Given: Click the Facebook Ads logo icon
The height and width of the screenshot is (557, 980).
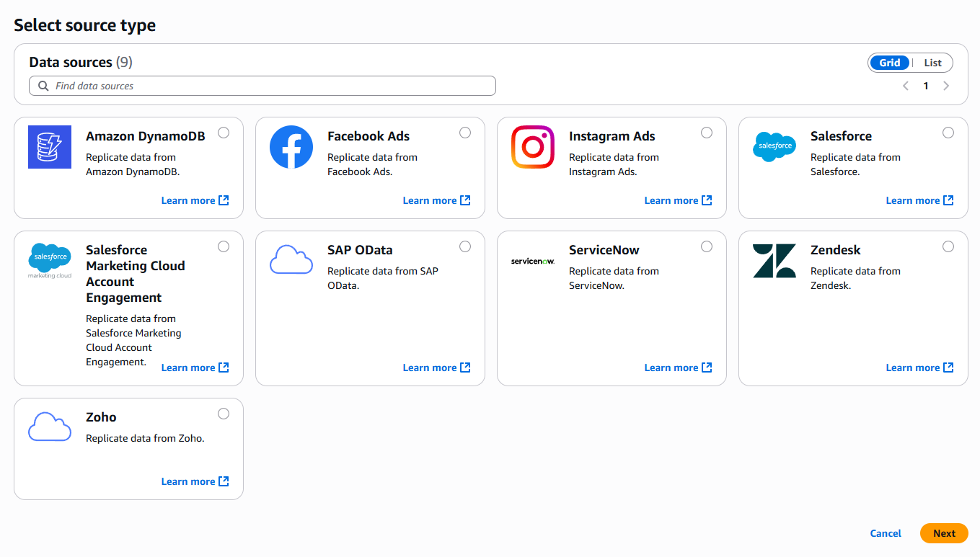Looking at the screenshot, I should (291, 147).
